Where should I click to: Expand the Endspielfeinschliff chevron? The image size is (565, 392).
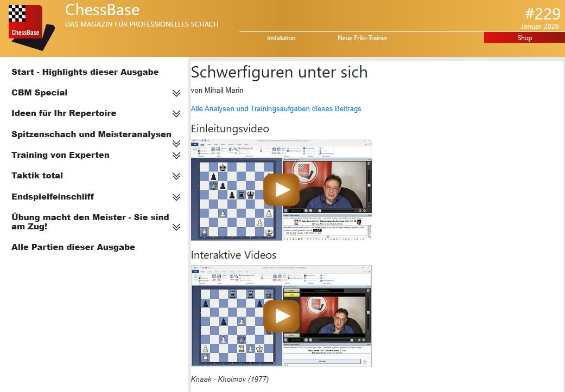tap(176, 197)
